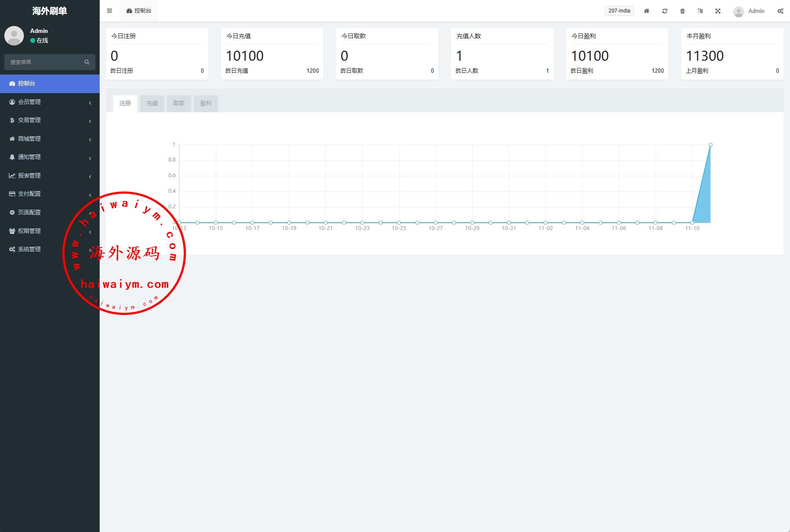
Task: Click the trash clear-cache icon
Action: [x=683, y=11]
